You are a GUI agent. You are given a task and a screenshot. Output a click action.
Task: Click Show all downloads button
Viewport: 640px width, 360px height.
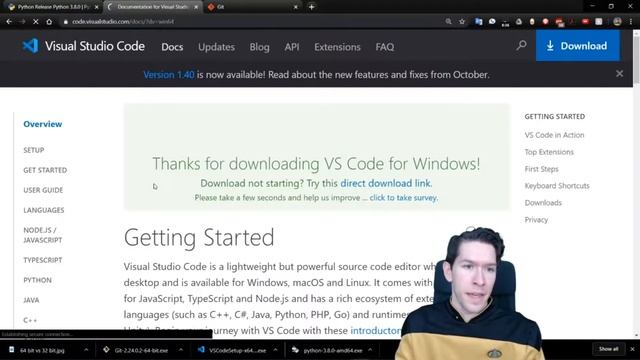pos(608,349)
